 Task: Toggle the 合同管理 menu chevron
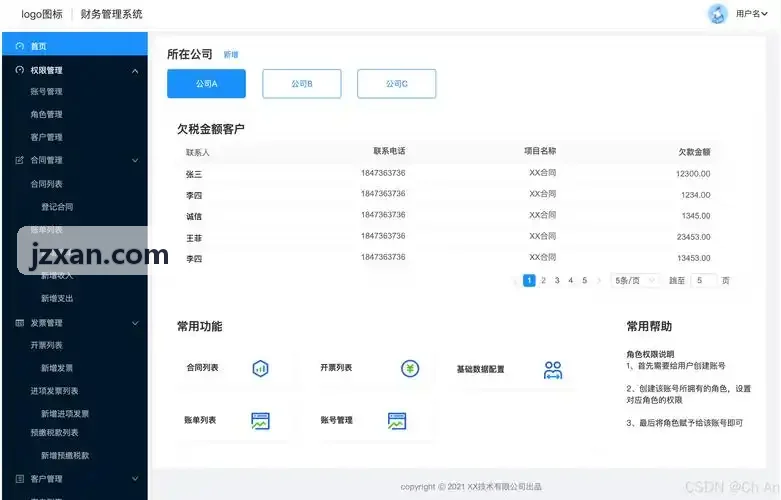coord(135,160)
